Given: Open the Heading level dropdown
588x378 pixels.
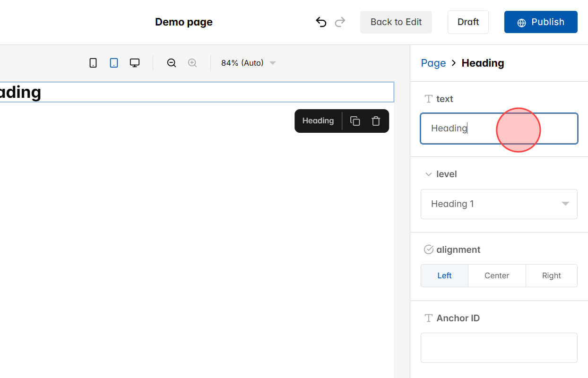Looking at the screenshot, I should [x=499, y=204].
